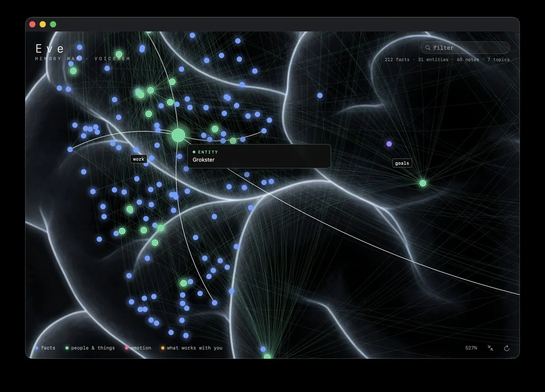This screenshot has width=545, height=392.
Task: Select the large Grokster entity node
Action: point(178,135)
